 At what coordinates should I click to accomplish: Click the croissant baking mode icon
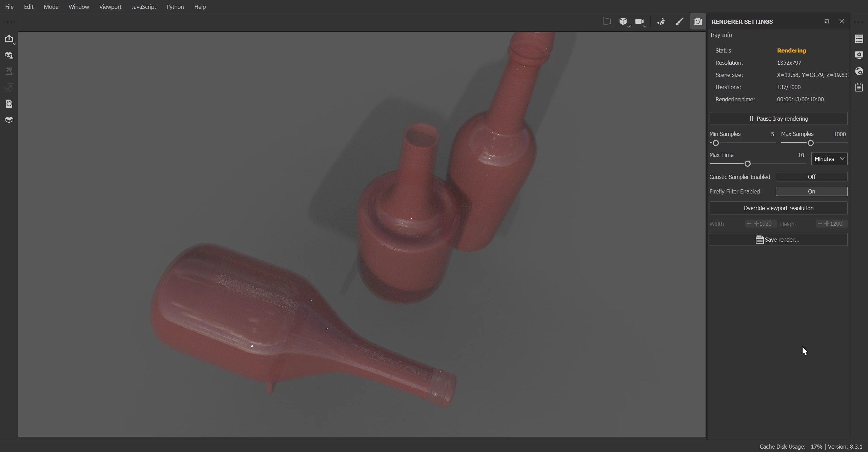tap(661, 22)
